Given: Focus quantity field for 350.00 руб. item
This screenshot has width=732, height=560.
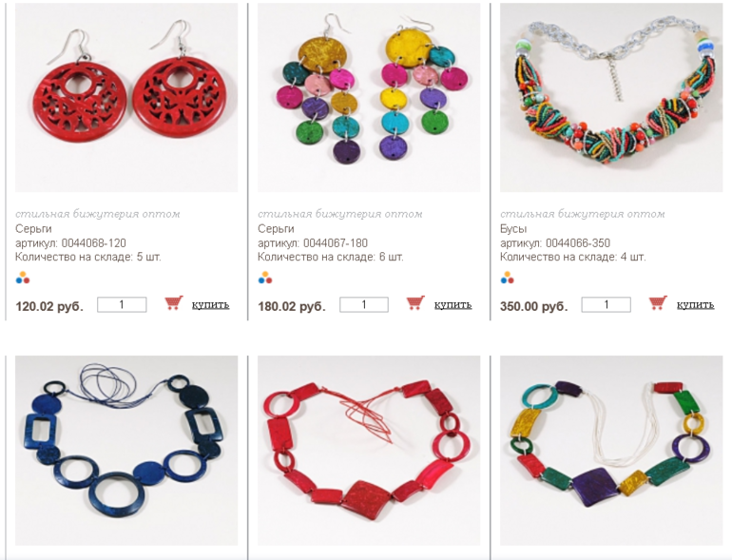Looking at the screenshot, I should [606, 304].
